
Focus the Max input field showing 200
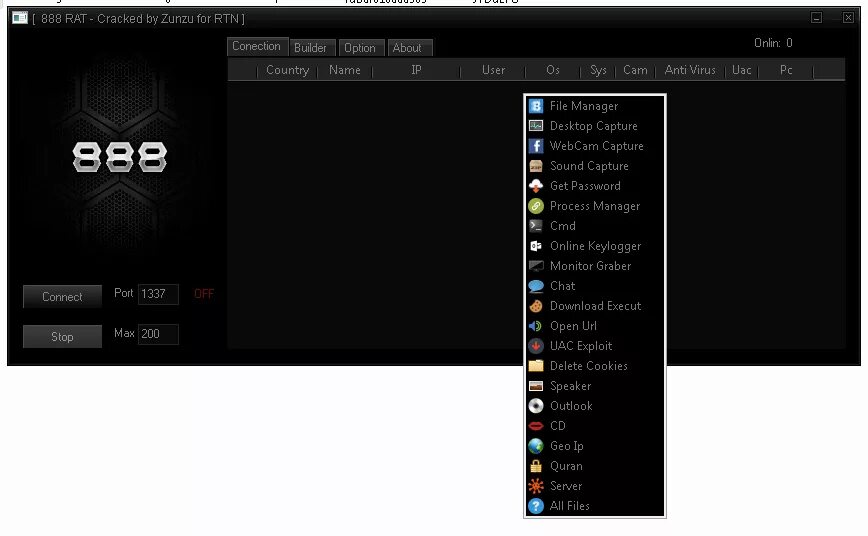[158, 334]
